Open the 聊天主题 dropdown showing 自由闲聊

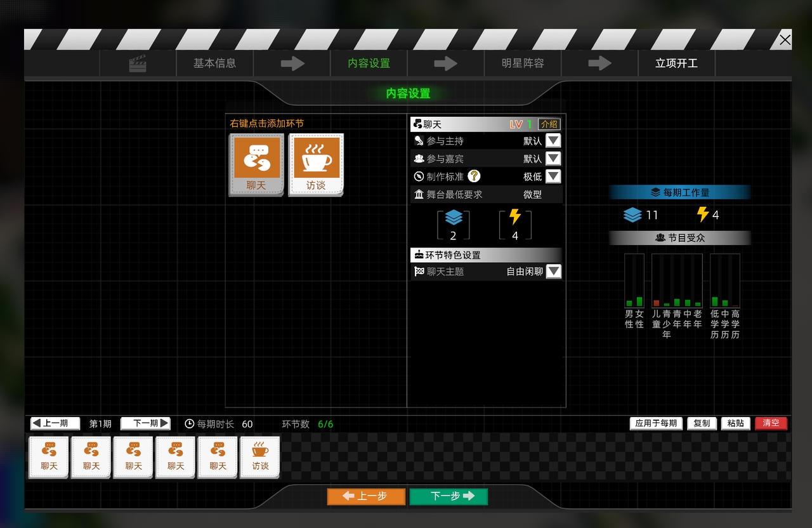pos(553,271)
